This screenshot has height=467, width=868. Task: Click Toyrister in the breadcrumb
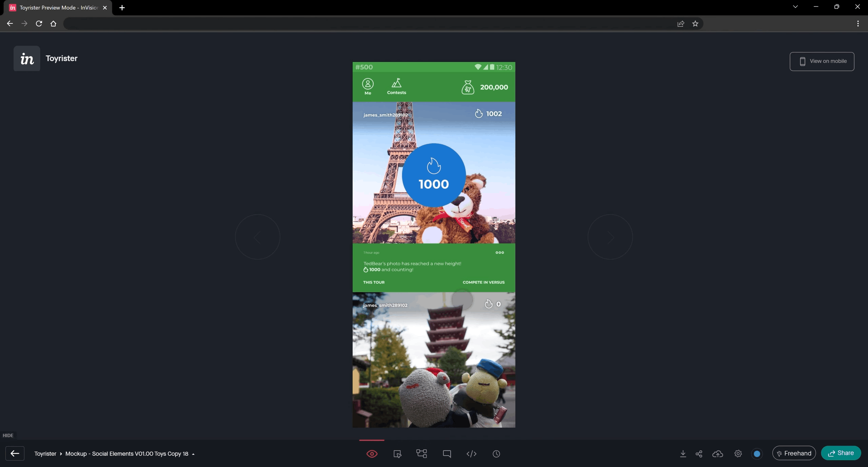(x=45, y=454)
